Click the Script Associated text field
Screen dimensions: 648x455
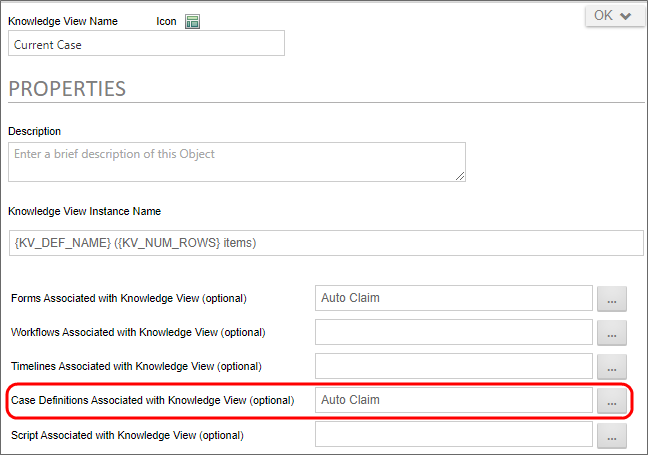[x=453, y=434]
